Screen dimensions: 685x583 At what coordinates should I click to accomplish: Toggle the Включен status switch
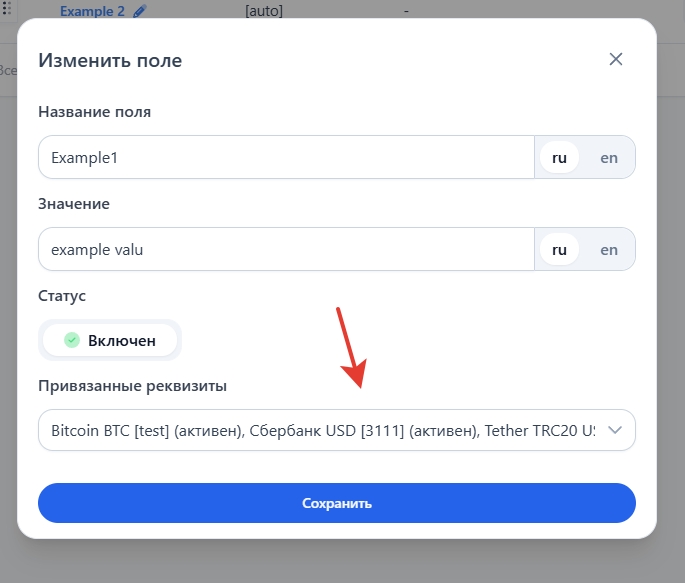pos(110,340)
